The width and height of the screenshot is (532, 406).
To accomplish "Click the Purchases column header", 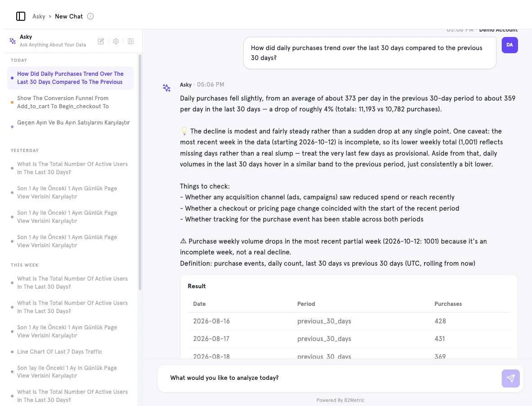I will point(448,304).
